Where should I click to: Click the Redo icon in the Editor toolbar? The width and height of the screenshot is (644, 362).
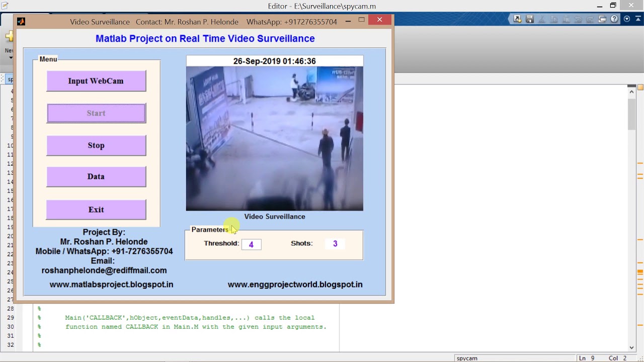pyautogui.click(x=590, y=19)
